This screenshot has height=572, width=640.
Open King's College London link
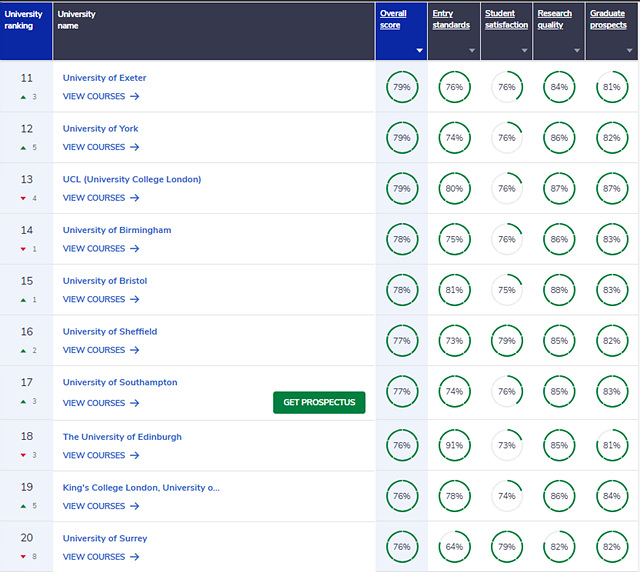pos(141,487)
